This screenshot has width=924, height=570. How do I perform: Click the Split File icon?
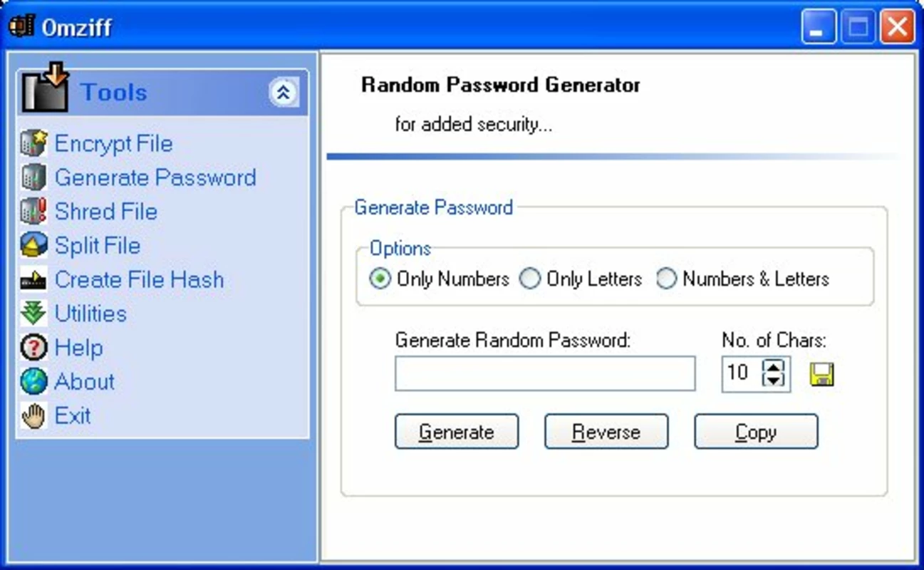coord(33,246)
